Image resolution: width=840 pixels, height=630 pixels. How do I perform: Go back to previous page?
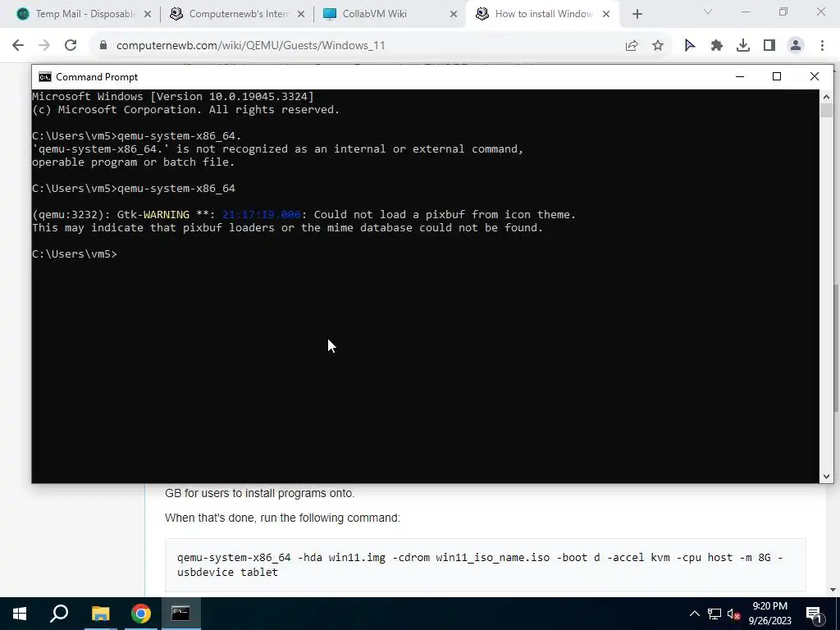click(18, 46)
